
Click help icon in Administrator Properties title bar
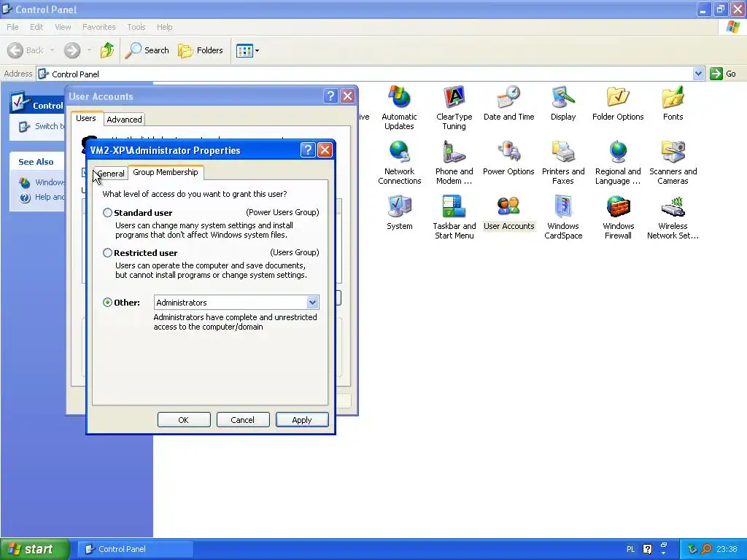point(308,150)
